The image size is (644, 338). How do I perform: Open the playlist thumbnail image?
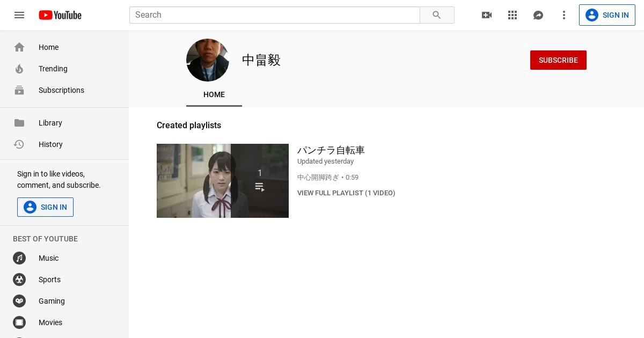click(223, 181)
